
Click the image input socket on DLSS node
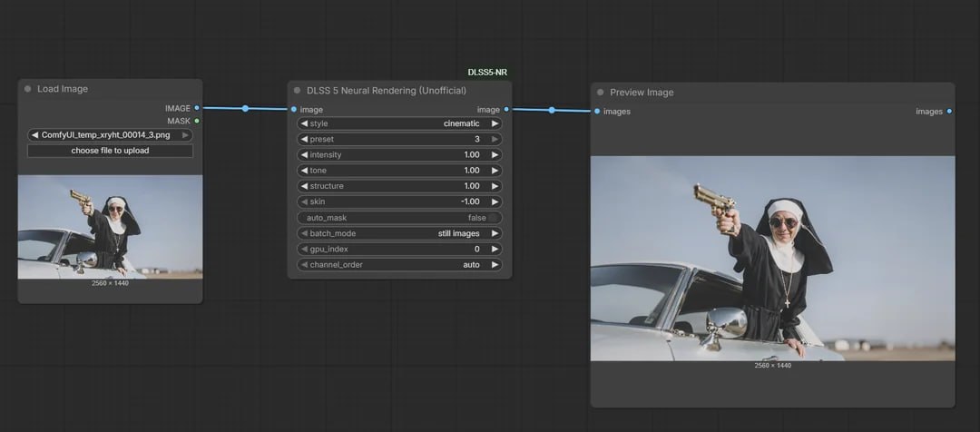click(x=294, y=110)
